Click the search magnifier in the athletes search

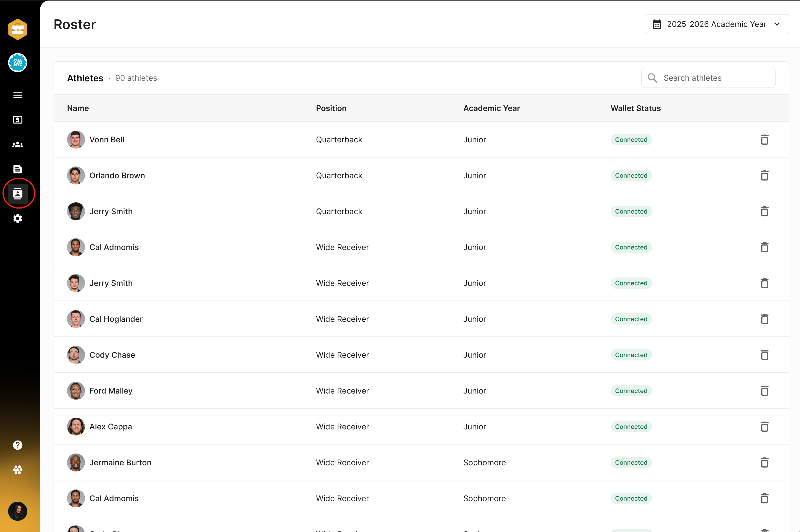[x=652, y=78]
